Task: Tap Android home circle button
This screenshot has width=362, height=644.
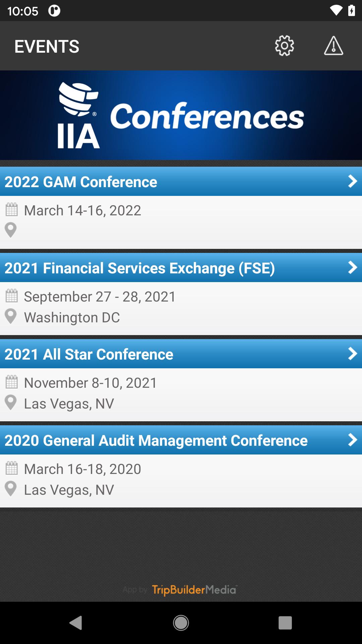Action: tap(181, 623)
